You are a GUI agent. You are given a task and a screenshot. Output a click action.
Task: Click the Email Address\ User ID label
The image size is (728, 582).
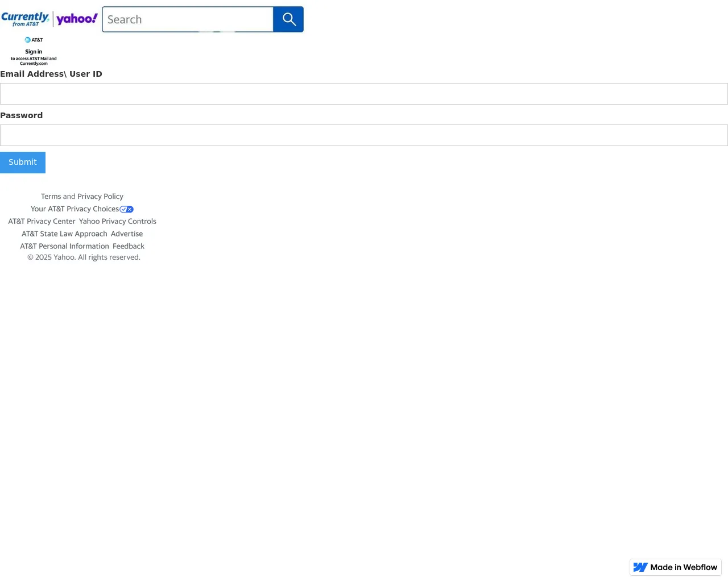[51, 74]
